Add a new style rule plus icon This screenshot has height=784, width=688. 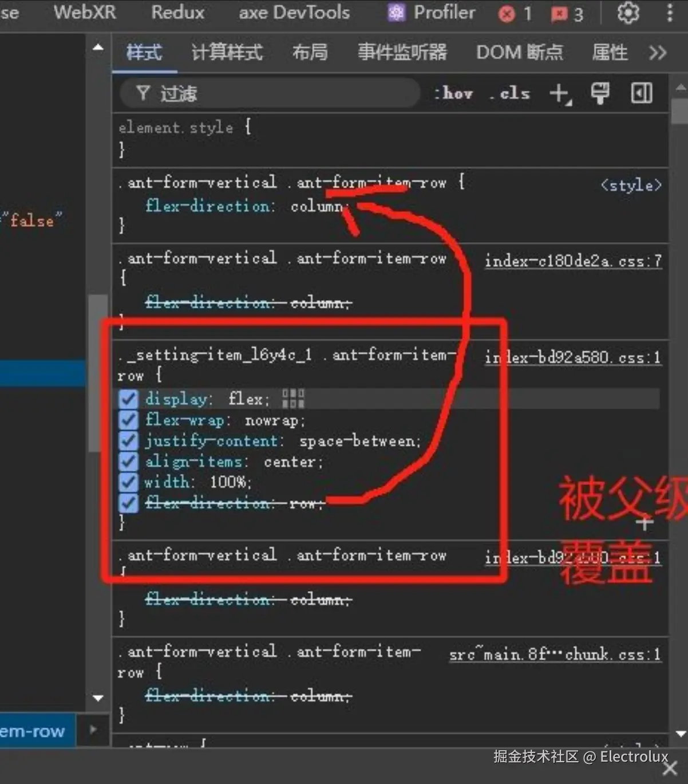(560, 94)
